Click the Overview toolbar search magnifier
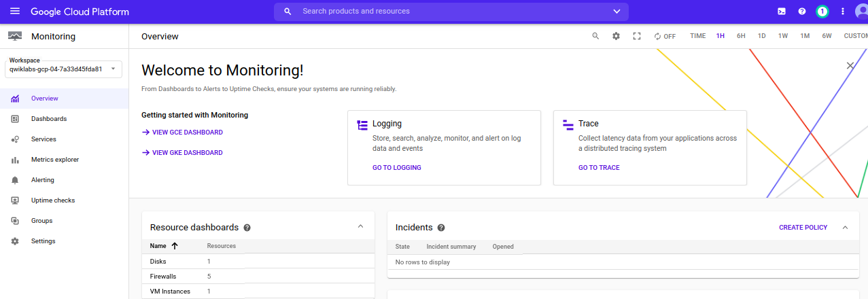 pos(595,36)
